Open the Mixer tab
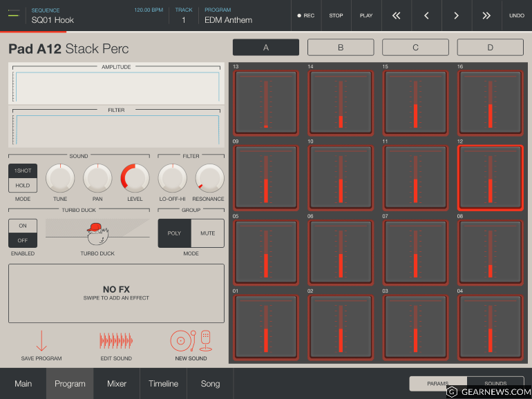Screen dimensions: 532x399 point(117,384)
